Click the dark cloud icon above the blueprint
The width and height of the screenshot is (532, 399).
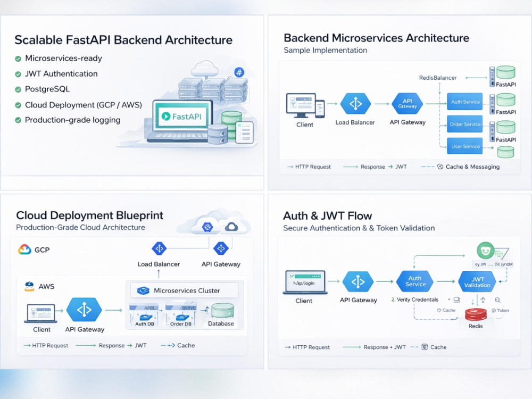pos(231,227)
